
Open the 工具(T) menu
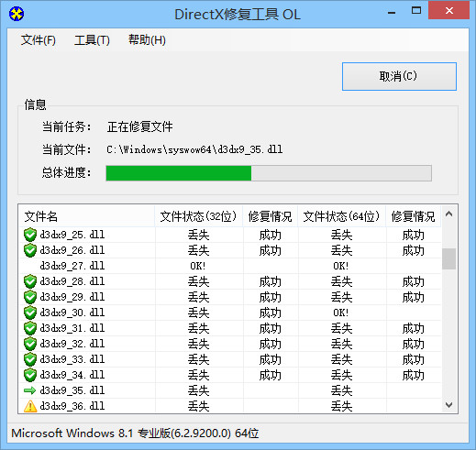[x=92, y=40]
